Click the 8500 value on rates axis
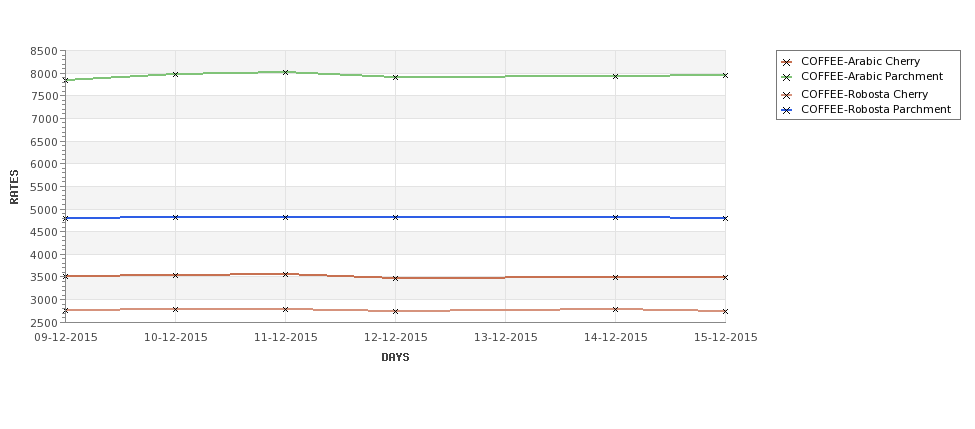975x429 pixels. 44,51
